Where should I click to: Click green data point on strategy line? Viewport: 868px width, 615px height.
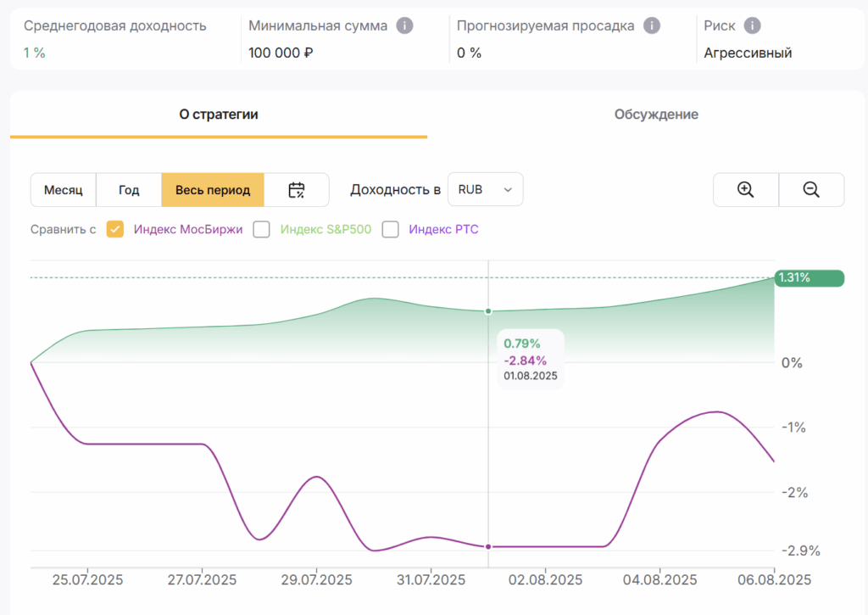488,311
